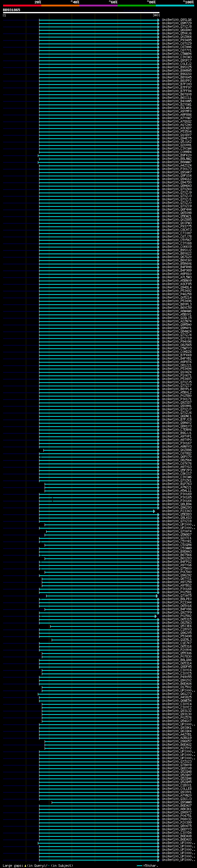This screenshot has height=868, width=197.
Task: Click the red 20% score legend segment
Action: (22, 6)
